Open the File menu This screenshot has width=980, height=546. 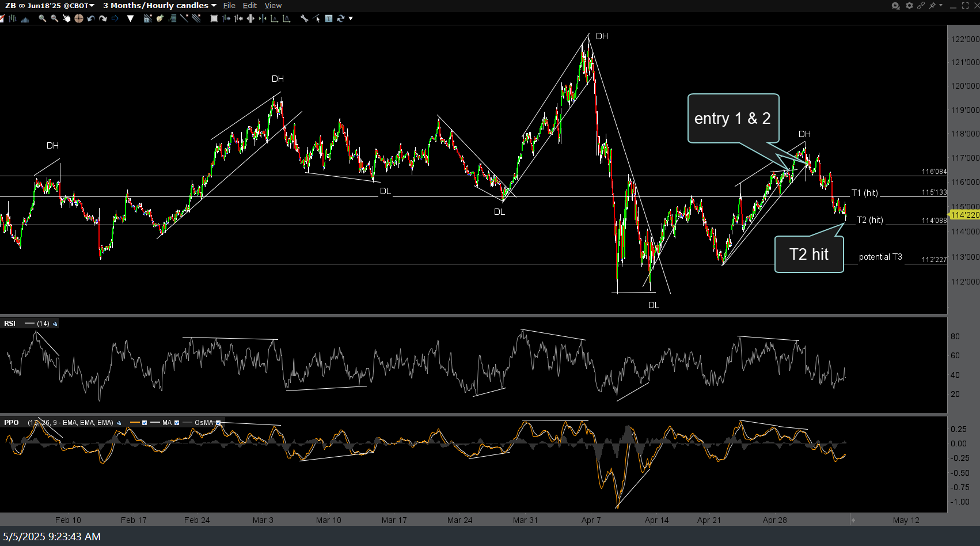click(x=229, y=6)
